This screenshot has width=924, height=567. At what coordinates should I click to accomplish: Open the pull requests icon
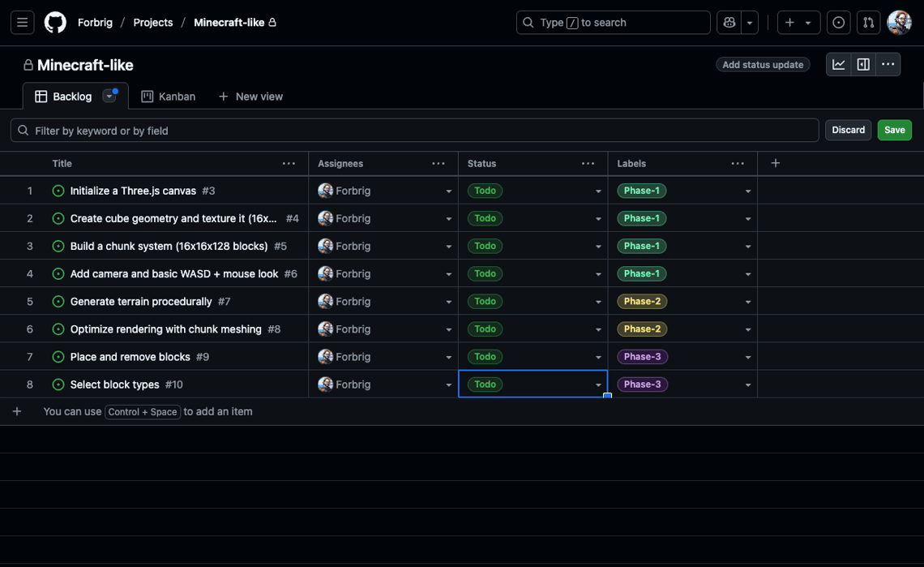[x=868, y=22]
